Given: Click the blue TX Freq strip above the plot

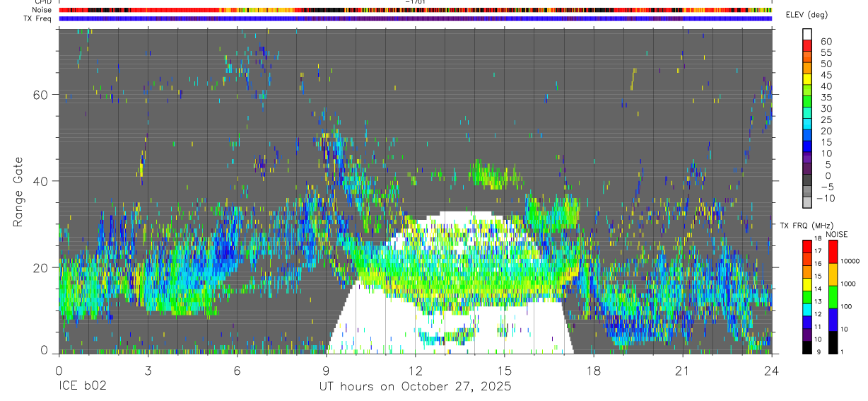Looking at the screenshot, I should 415,18.
